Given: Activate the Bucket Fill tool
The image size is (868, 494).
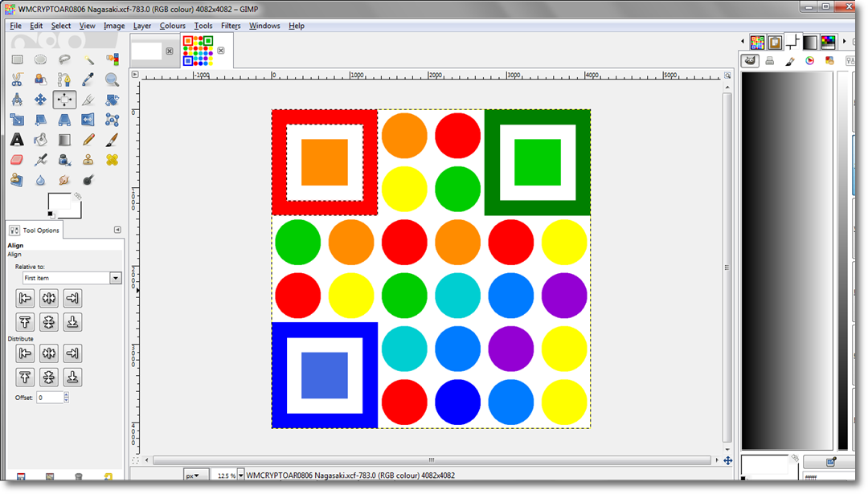Looking at the screenshot, I should pos(40,140).
